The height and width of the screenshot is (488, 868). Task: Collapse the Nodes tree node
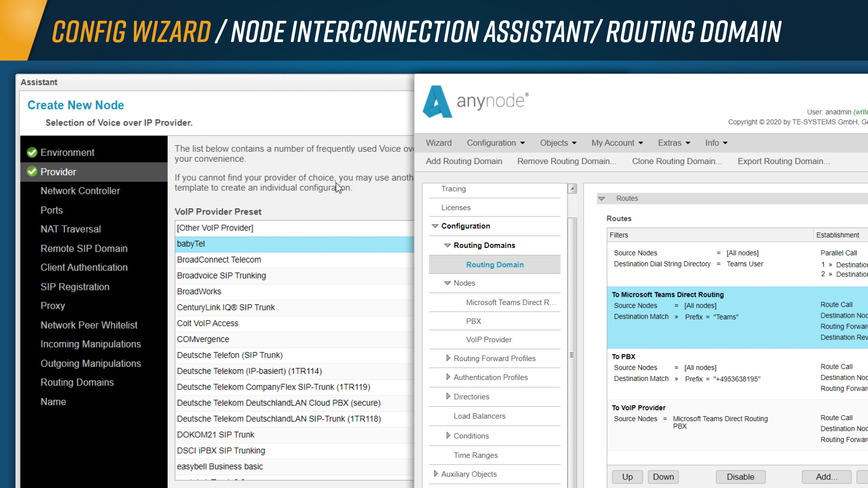tap(448, 283)
